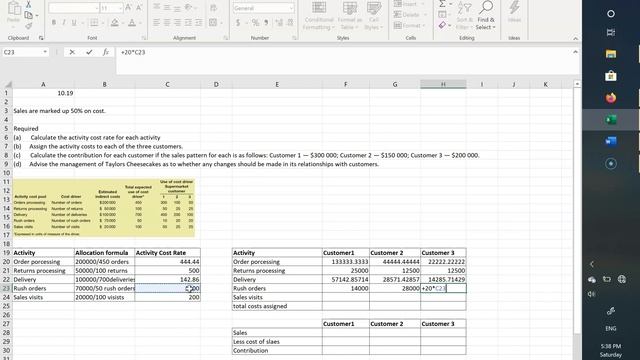This screenshot has height=360, width=640.
Task: Apply Percent Style format
Action: [x=255, y=23]
